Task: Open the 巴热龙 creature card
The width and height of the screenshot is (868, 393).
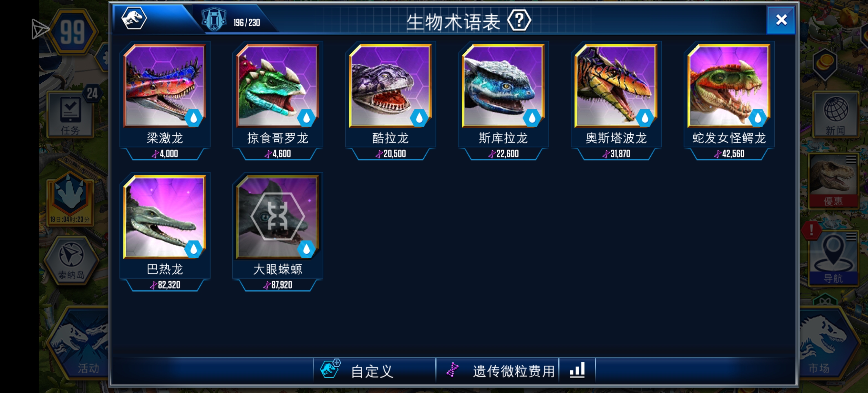Action: pyautogui.click(x=165, y=232)
